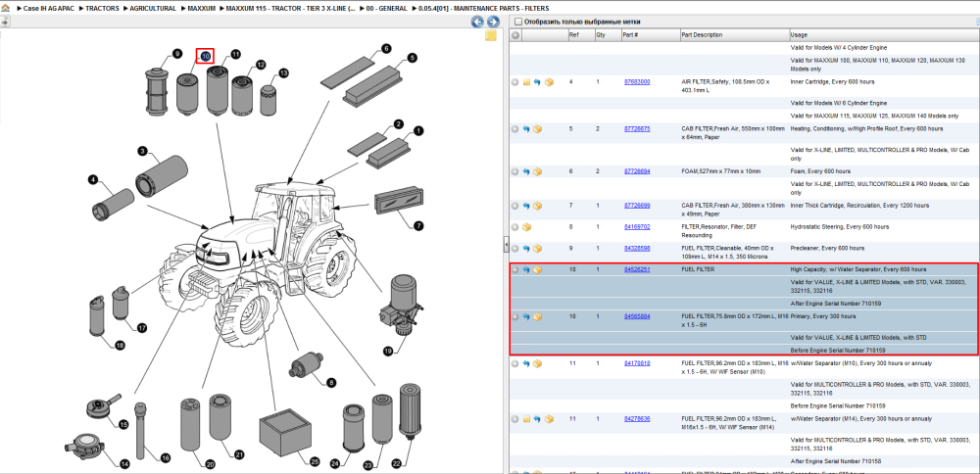Click the package icon on the 84169702 resonator row
Image resolution: width=980 pixels, height=474 pixels.
click(526, 226)
